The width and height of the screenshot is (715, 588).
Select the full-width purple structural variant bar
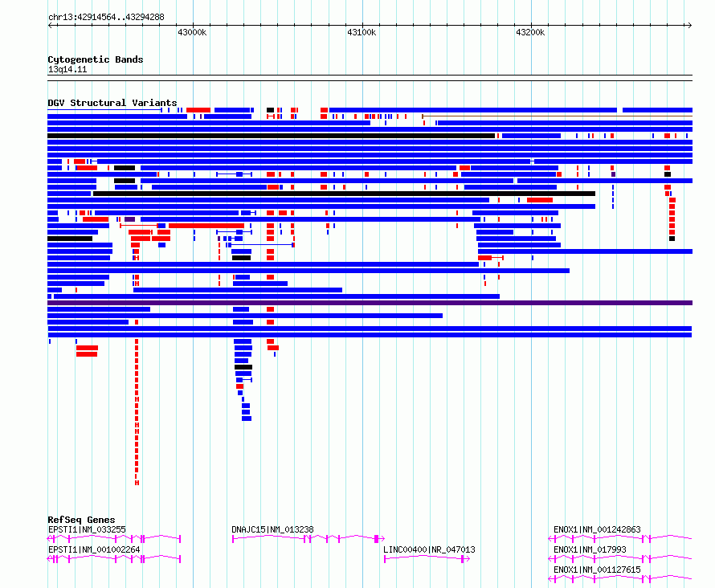tap(370, 303)
